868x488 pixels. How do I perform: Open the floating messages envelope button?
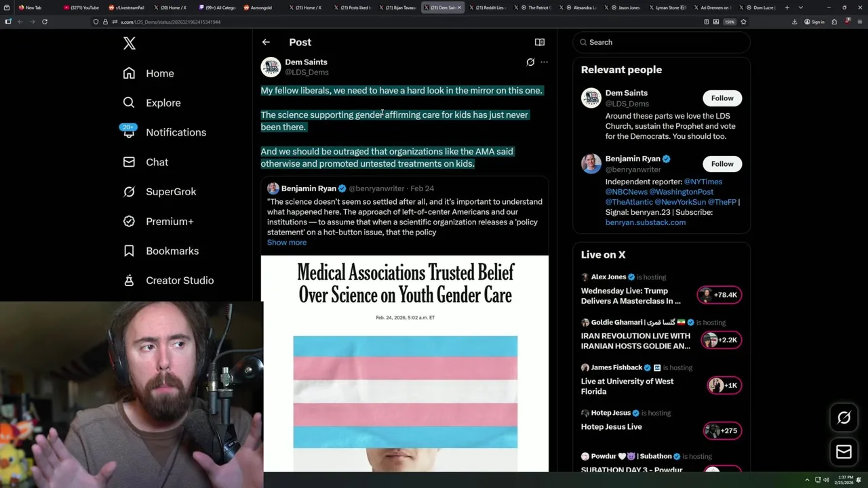point(844,451)
